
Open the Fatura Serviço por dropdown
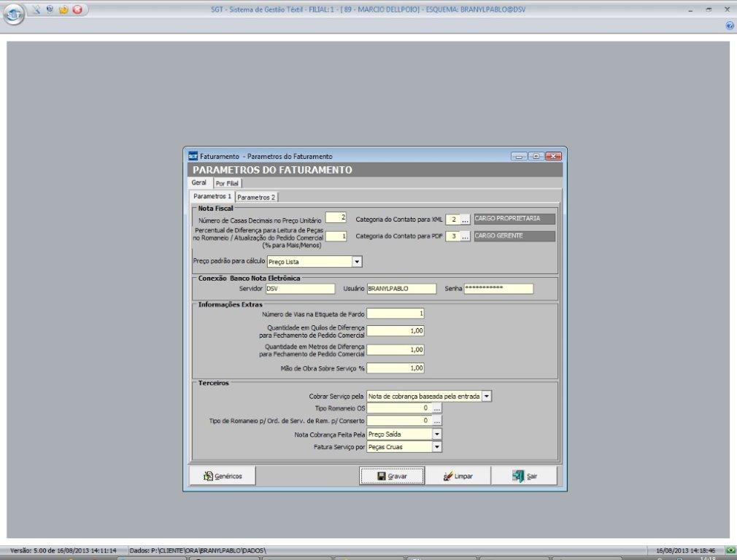click(x=436, y=447)
